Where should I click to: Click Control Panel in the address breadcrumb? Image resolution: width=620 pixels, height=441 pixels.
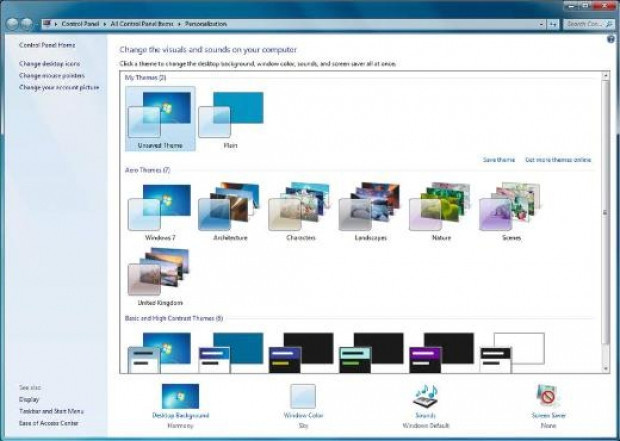[80, 24]
